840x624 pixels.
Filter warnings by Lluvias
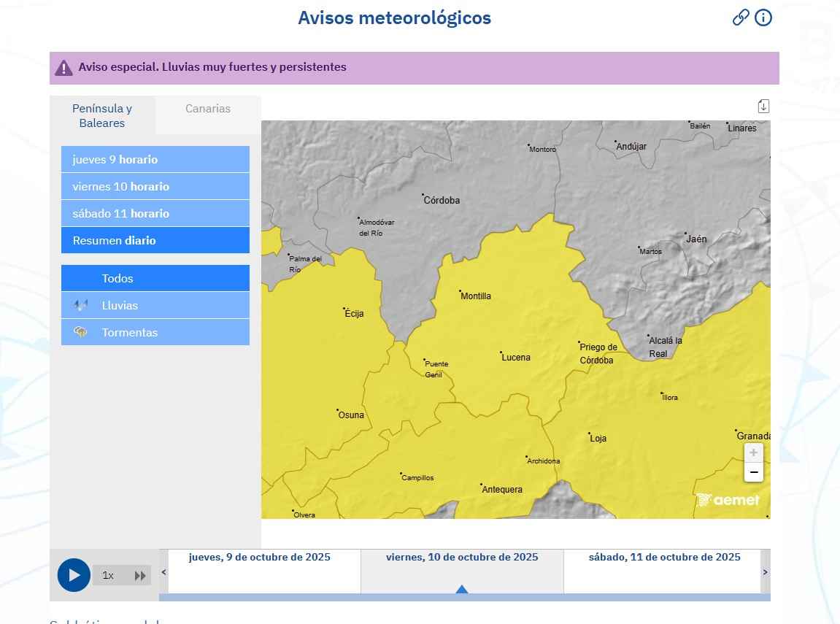click(155, 305)
